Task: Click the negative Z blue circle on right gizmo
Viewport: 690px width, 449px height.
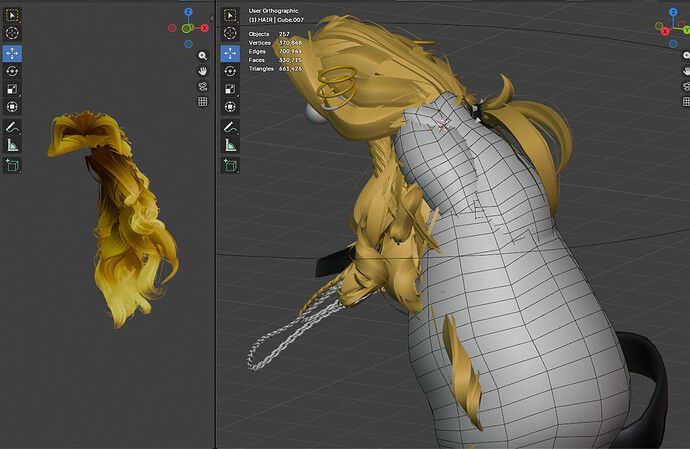Action: point(673,44)
